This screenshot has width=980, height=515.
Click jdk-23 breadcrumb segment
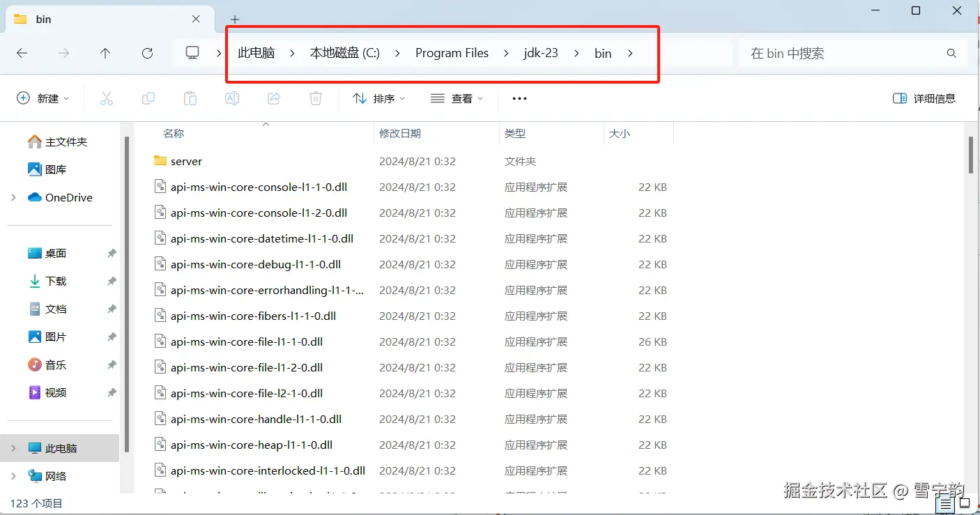(541, 53)
